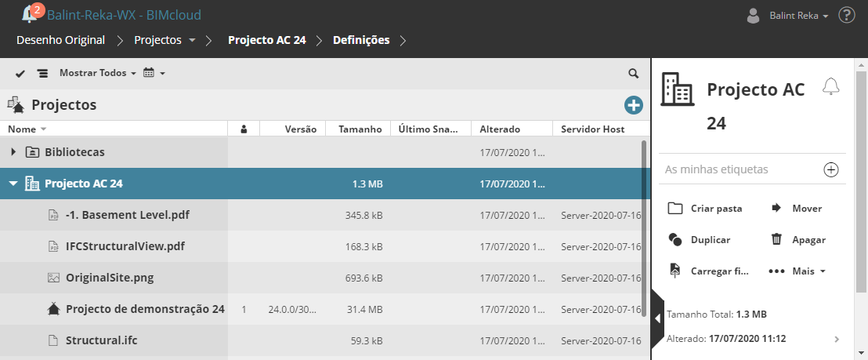
Task: Click the blue plus add button
Action: tap(633, 105)
